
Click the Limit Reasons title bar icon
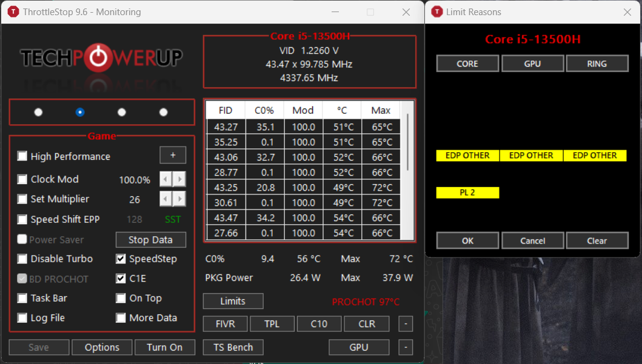(x=437, y=12)
